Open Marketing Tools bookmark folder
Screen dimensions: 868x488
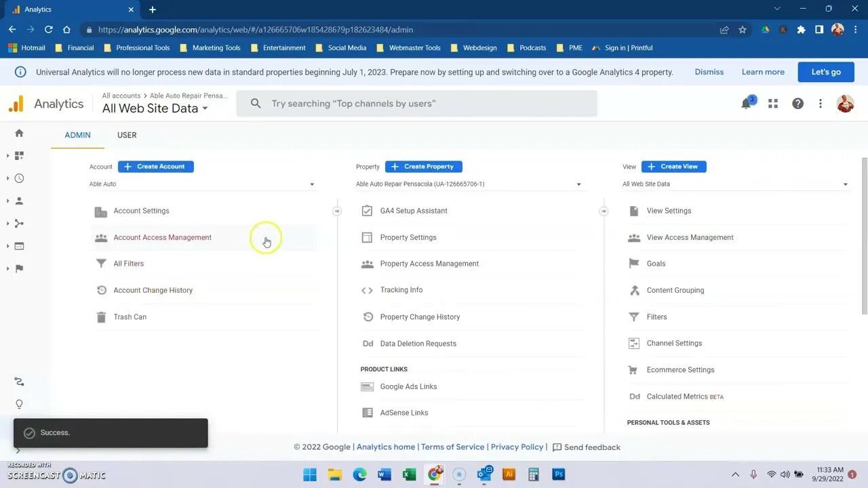tap(210, 48)
